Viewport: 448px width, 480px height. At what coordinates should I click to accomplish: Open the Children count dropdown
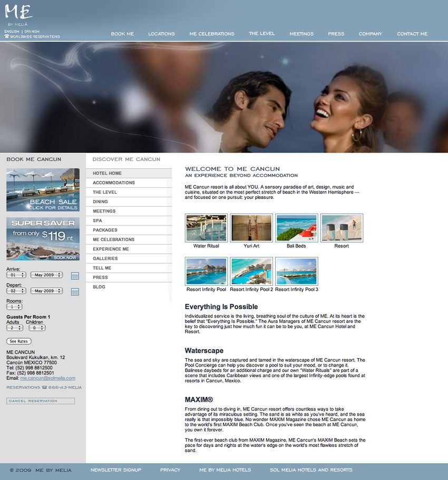click(37, 328)
